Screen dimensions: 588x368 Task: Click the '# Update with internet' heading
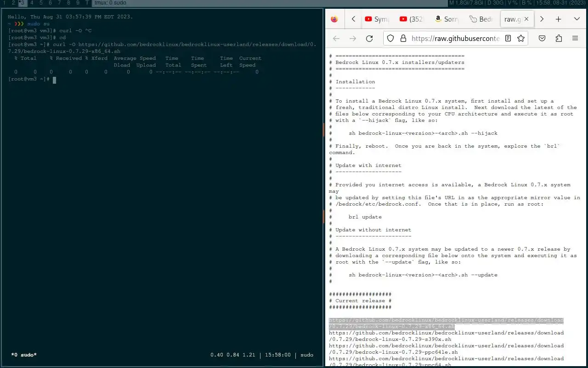[365, 165]
